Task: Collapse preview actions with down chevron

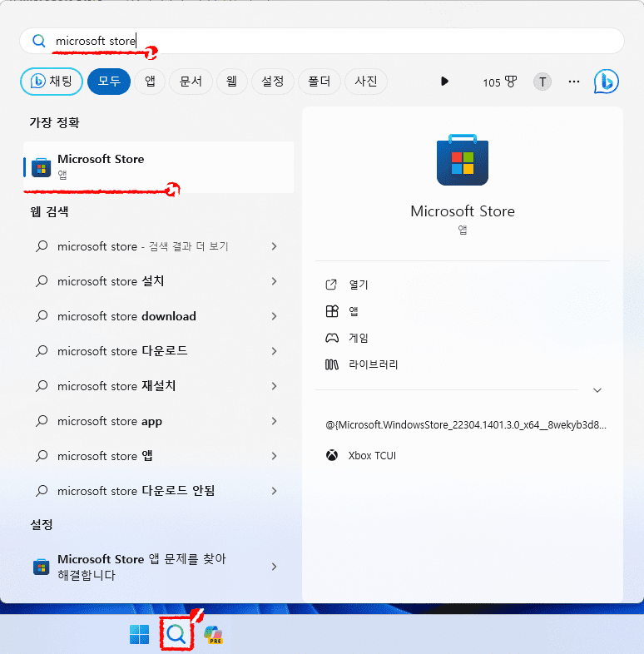Action: point(597,390)
